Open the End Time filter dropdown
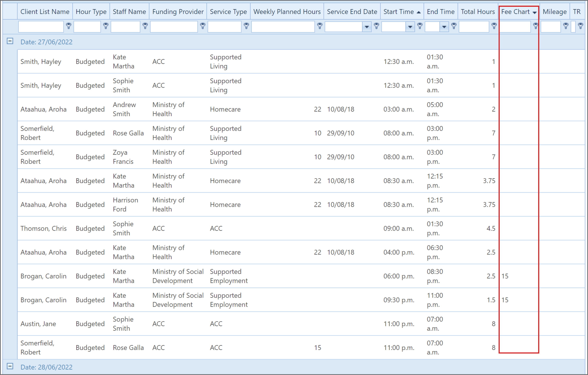Screen dimensions: 588x375 (444, 27)
